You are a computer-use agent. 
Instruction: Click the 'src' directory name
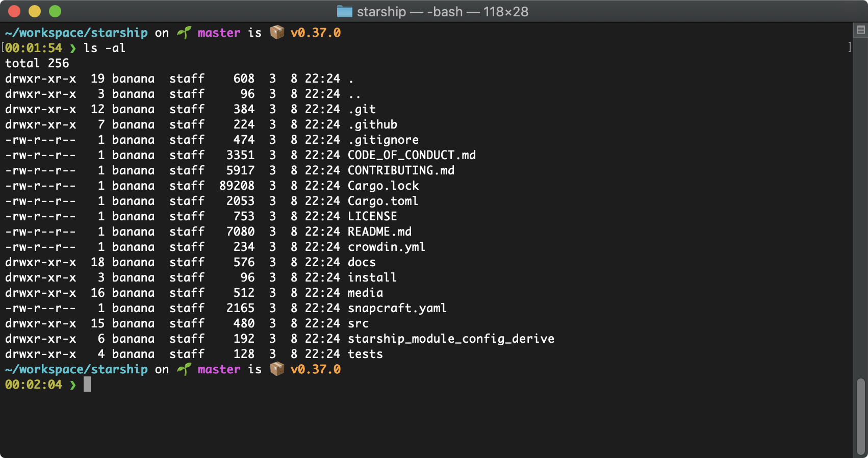click(x=358, y=323)
